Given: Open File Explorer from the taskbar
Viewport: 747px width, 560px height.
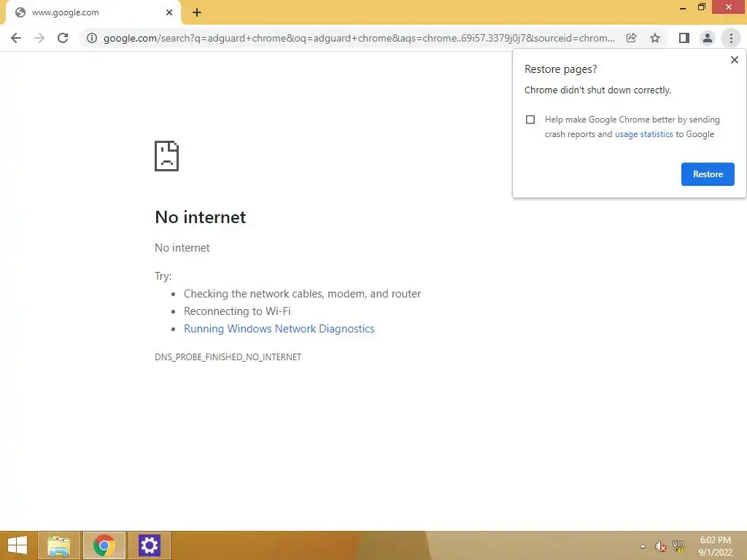Looking at the screenshot, I should click(59, 545).
